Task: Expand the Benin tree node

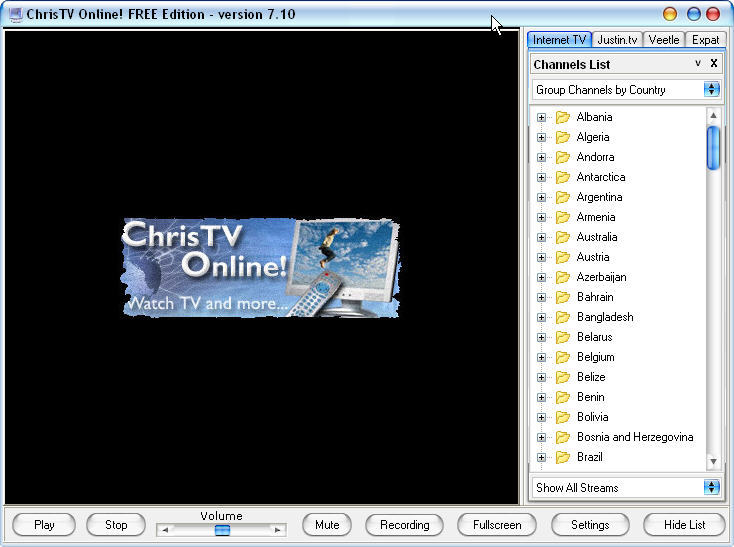Action: (542, 398)
